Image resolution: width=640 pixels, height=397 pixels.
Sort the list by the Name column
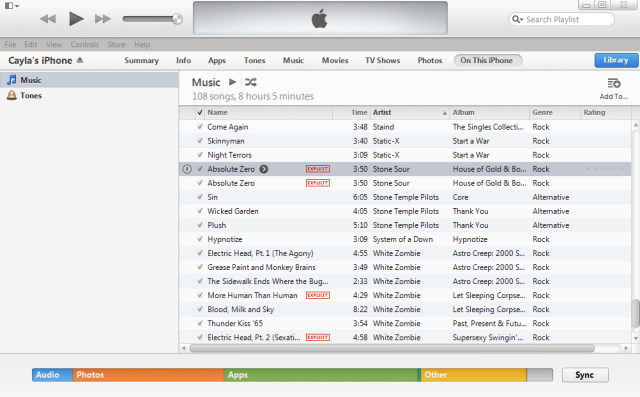coord(269,112)
